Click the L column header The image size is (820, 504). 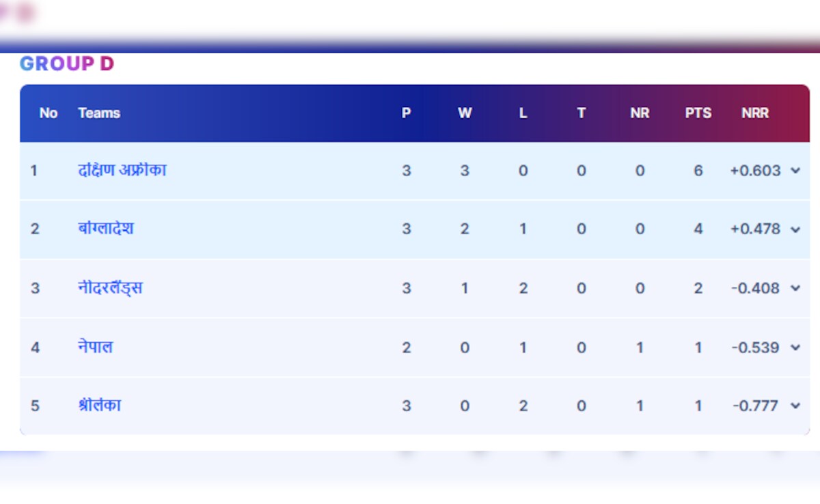tap(523, 113)
